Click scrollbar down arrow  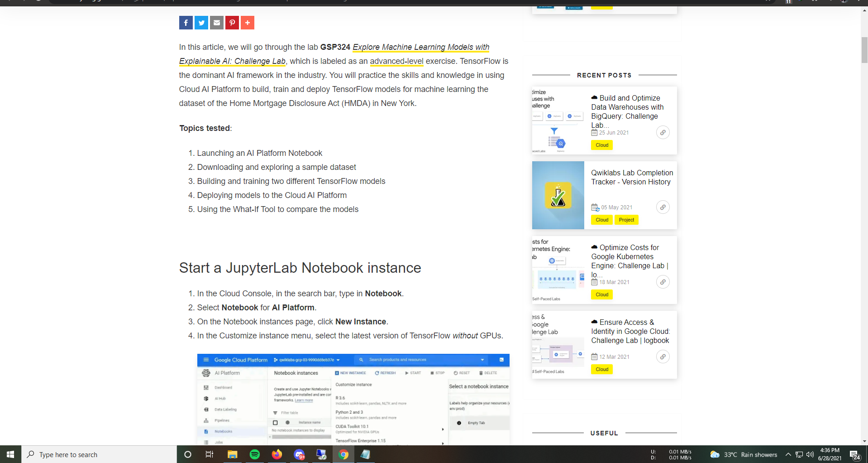pos(864,441)
